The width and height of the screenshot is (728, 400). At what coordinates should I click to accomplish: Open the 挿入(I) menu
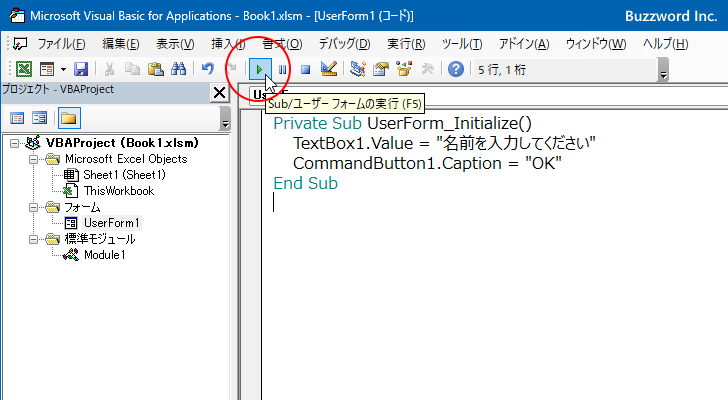tap(228, 44)
